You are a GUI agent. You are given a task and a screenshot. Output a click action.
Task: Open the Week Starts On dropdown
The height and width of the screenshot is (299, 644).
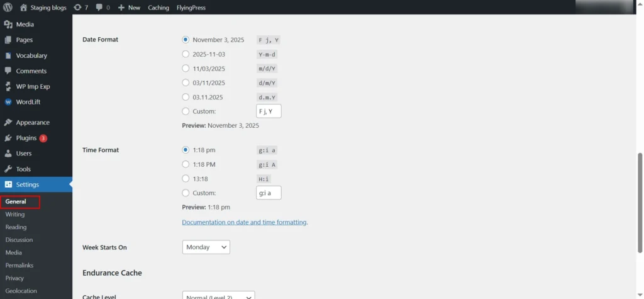206,247
